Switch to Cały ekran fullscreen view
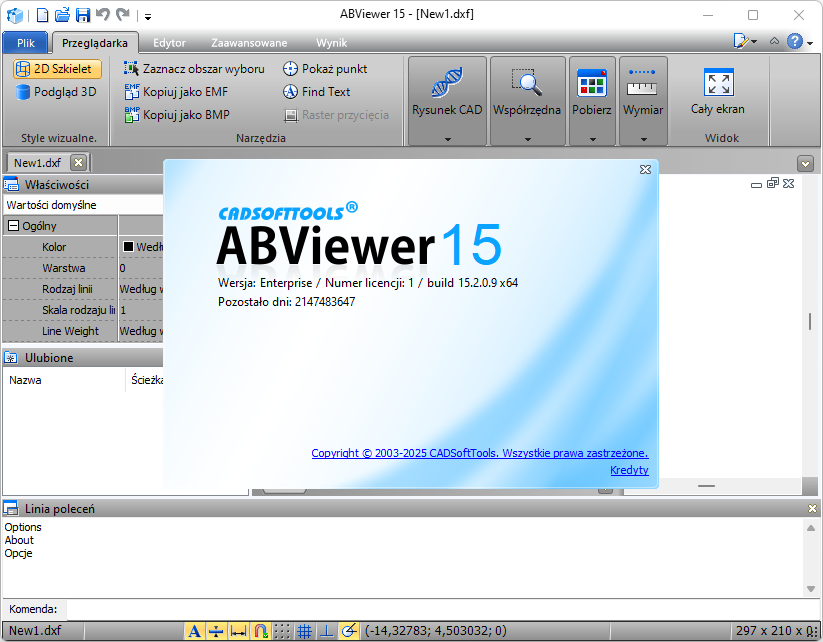This screenshot has width=823, height=642. [x=718, y=92]
